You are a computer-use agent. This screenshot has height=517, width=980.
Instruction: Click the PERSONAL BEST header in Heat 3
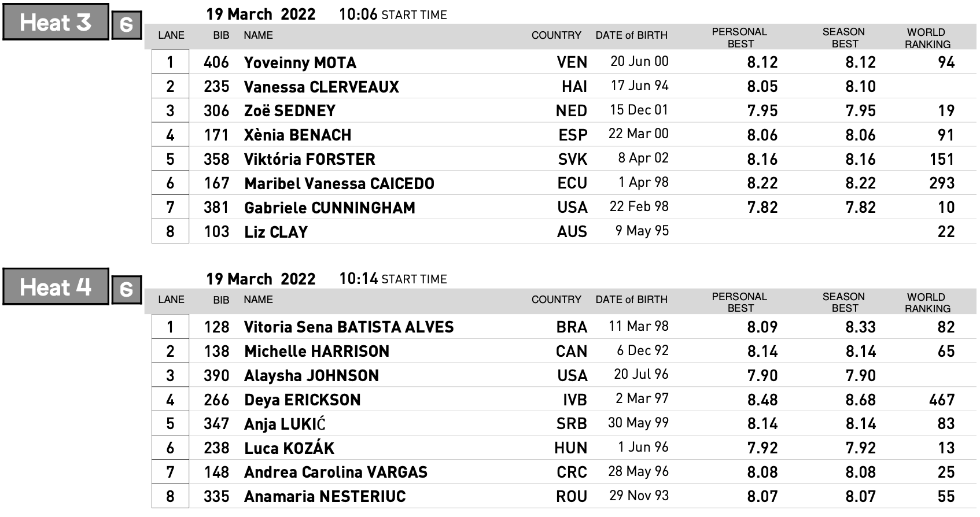coord(739,38)
